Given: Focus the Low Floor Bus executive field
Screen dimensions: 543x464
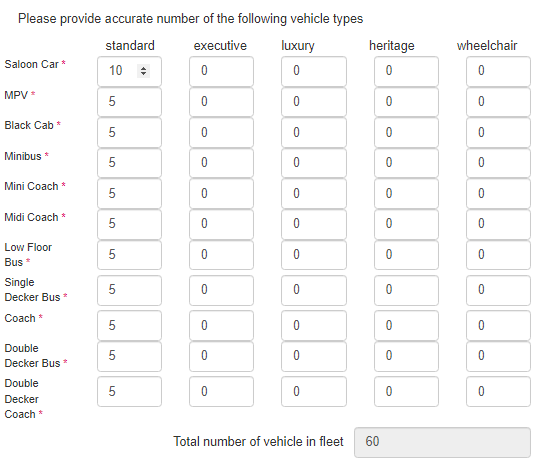Looking at the screenshot, I should (x=221, y=255).
